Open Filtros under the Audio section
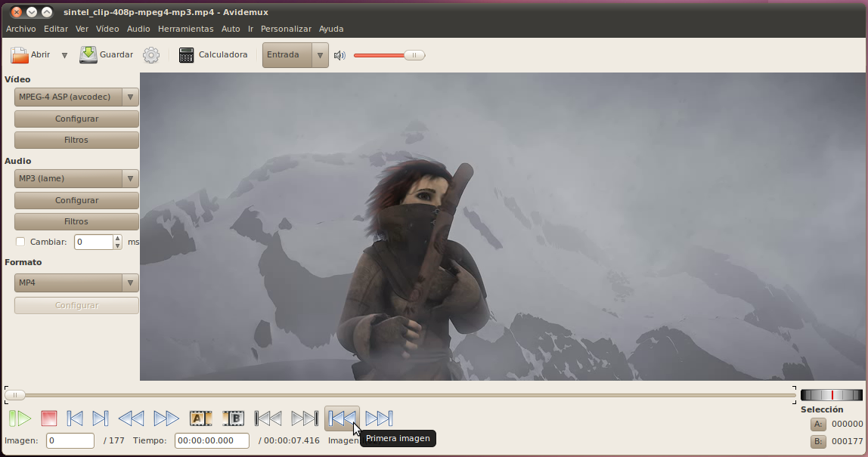Screen dimensions: 868x457 click(76, 221)
